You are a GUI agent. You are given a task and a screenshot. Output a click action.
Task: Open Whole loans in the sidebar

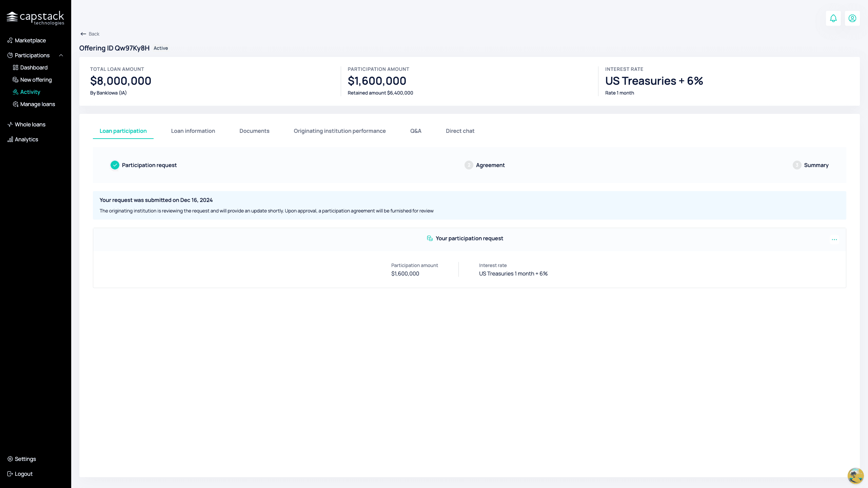coord(26,124)
